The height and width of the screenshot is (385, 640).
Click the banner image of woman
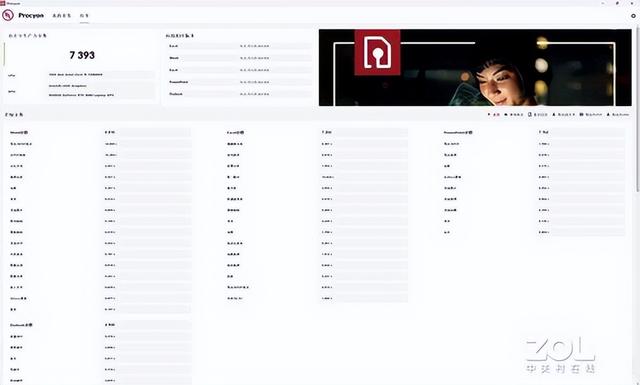(x=475, y=67)
